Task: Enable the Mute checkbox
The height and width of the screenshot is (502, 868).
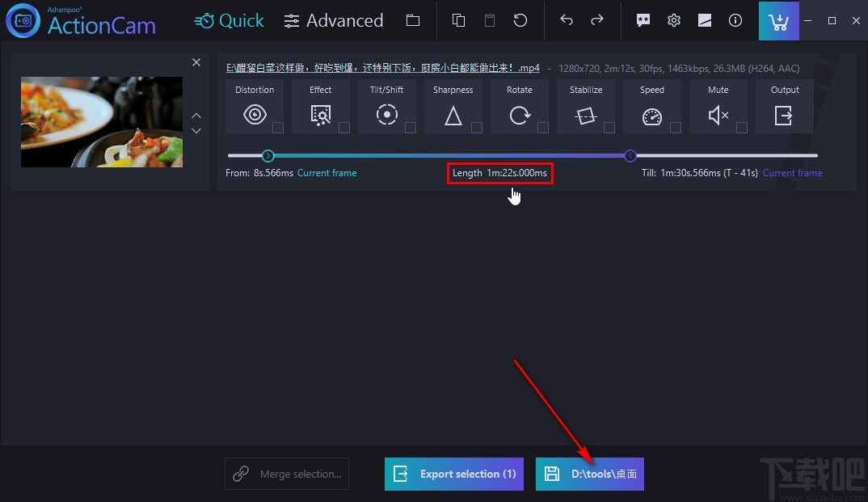Action: point(742,128)
